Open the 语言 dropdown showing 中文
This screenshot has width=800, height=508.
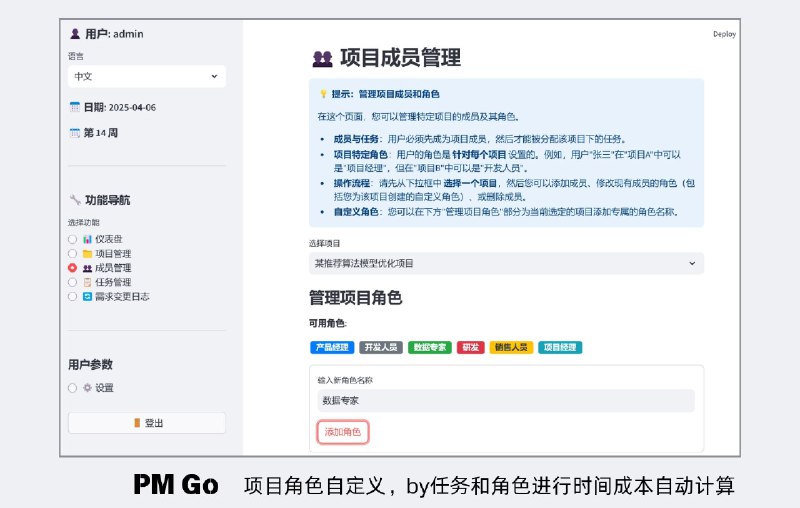point(147,77)
